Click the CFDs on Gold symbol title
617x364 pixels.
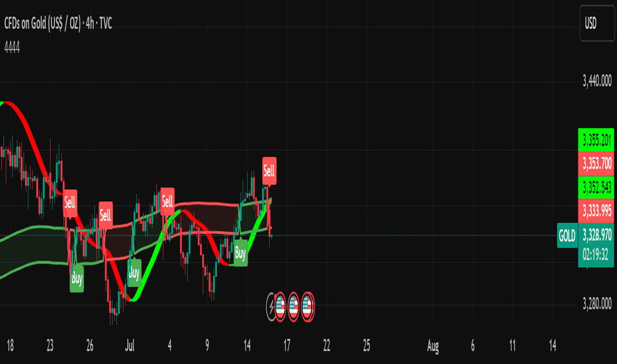(x=58, y=24)
